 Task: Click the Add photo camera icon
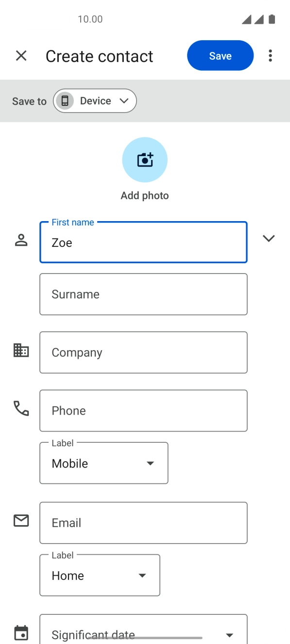coord(145,160)
